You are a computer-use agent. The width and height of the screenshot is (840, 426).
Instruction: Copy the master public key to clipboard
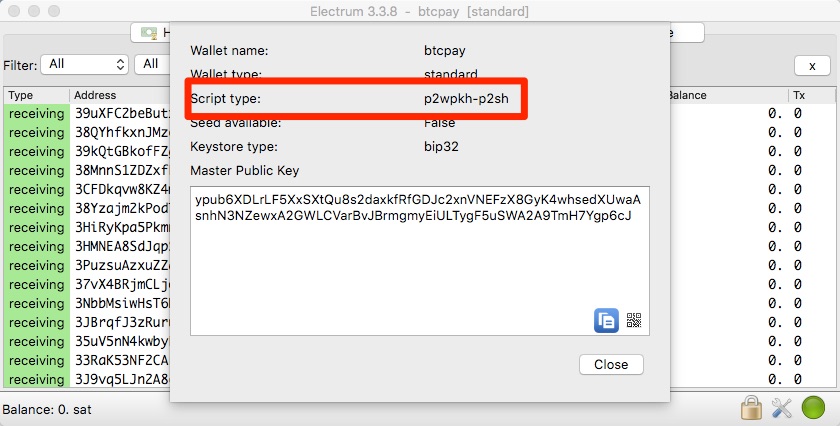[x=606, y=320]
